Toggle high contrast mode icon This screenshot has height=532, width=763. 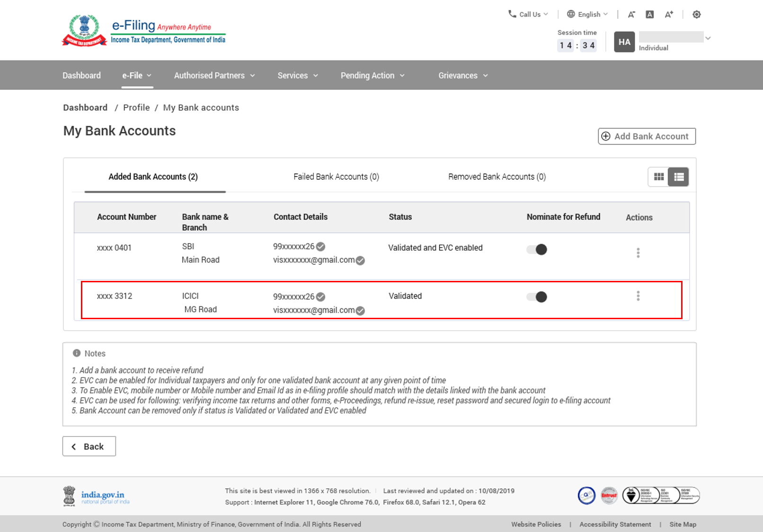point(696,15)
